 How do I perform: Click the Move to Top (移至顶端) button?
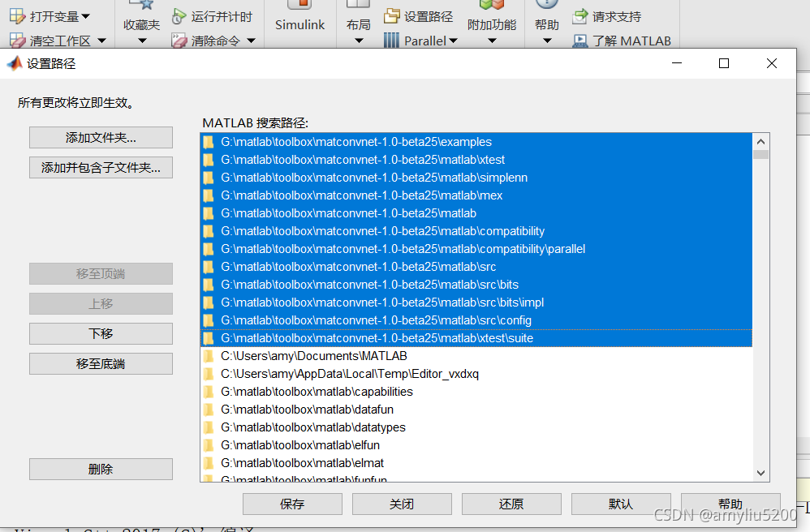pos(101,274)
